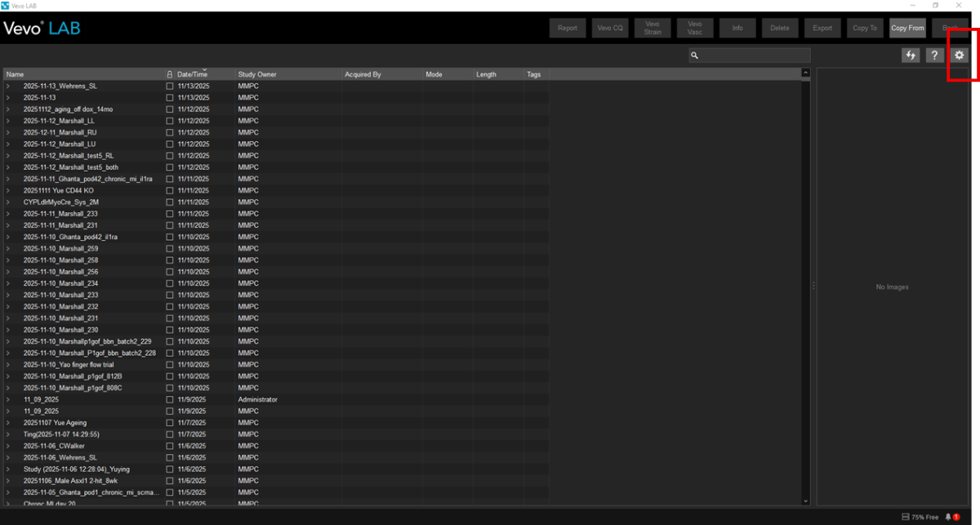Sort by the Date/Time column header

[x=205, y=74]
